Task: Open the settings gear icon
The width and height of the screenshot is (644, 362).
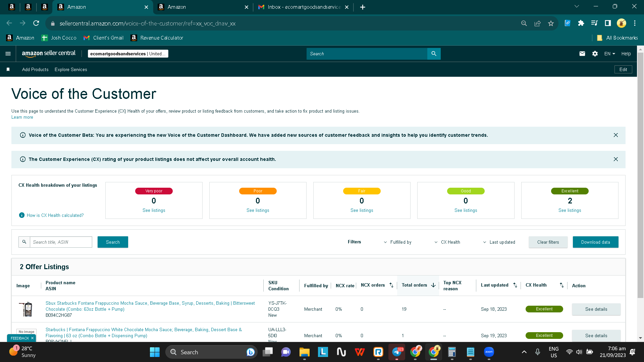Action: 595,54
